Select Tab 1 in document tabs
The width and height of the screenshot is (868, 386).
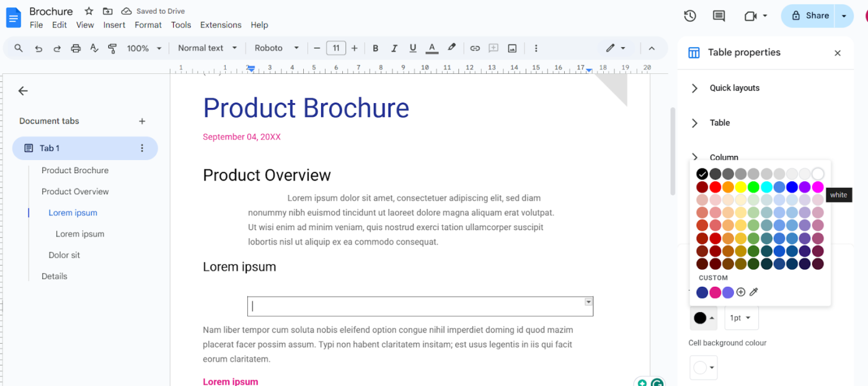click(85, 148)
